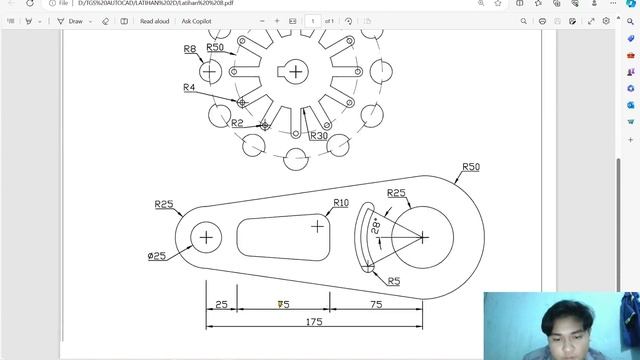Image resolution: width=640 pixels, height=360 pixels.
Task: Open the teal sidebar app icon
Action: (x=631, y=122)
